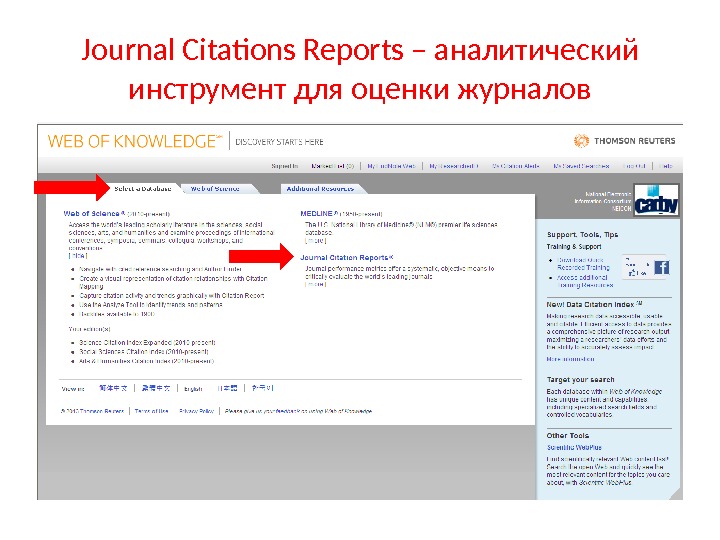Click the Training & Support subheading
720x540 pixels.
[574, 247]
